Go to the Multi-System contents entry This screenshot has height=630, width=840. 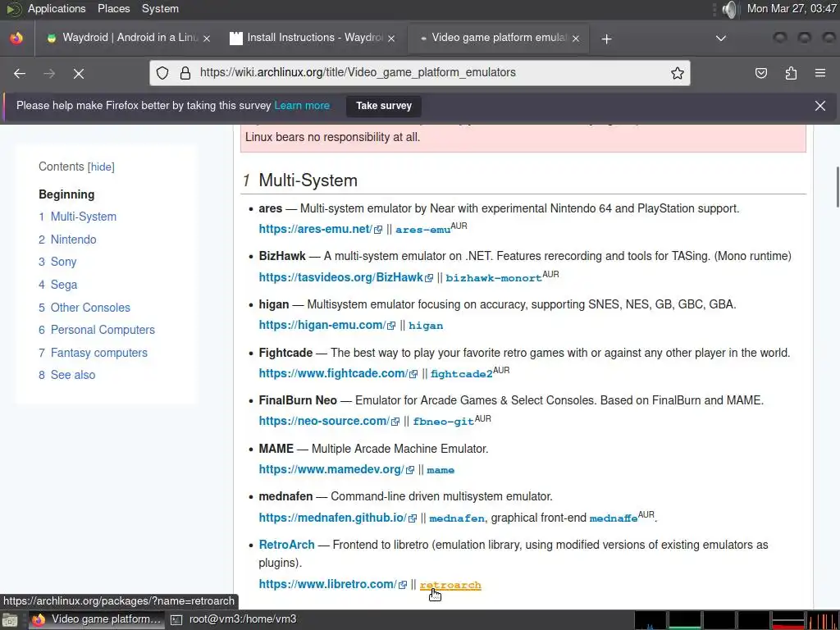(x=78, y=217)
